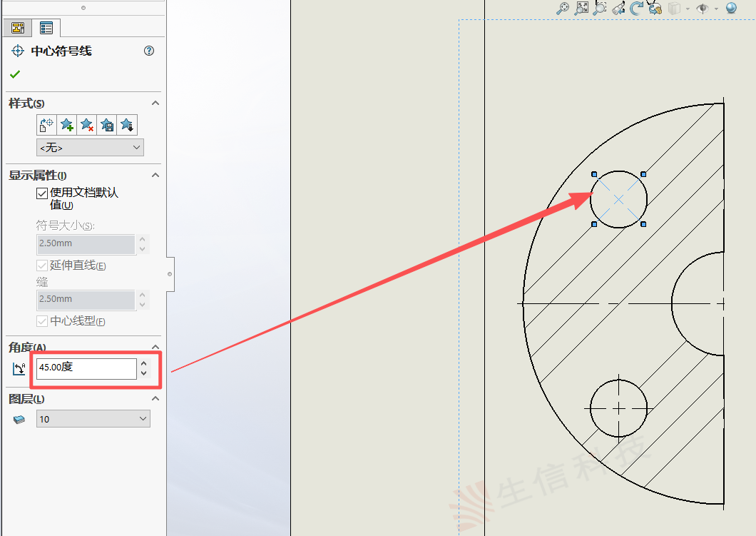756x536 pixels.
Task: Load a style (star with down arrow)
Action: point(127,125)
